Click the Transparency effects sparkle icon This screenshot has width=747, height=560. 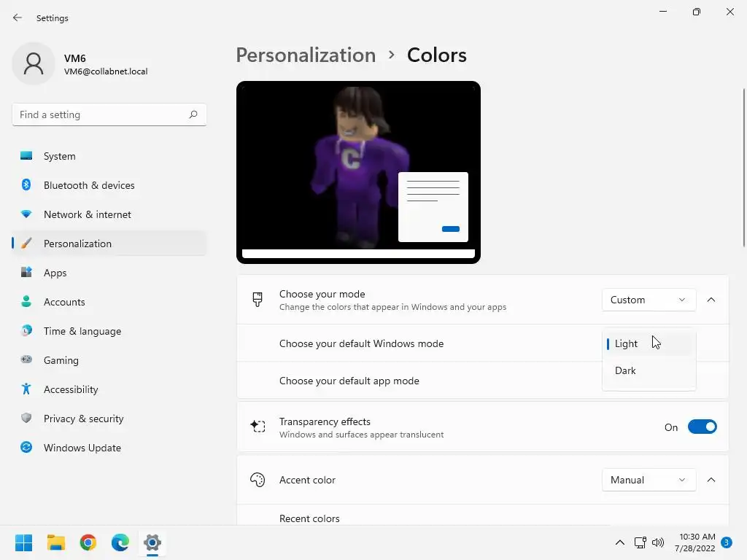tap(258, 426)
